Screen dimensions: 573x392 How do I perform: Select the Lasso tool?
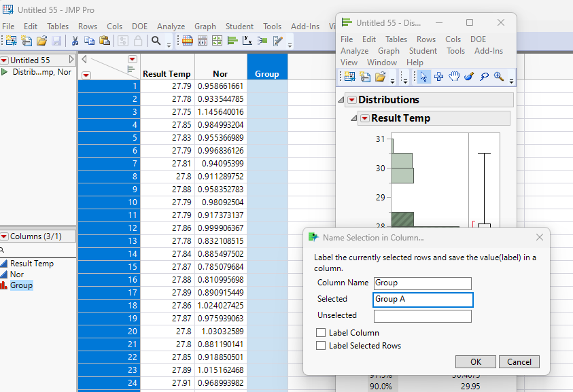[484, 76]
